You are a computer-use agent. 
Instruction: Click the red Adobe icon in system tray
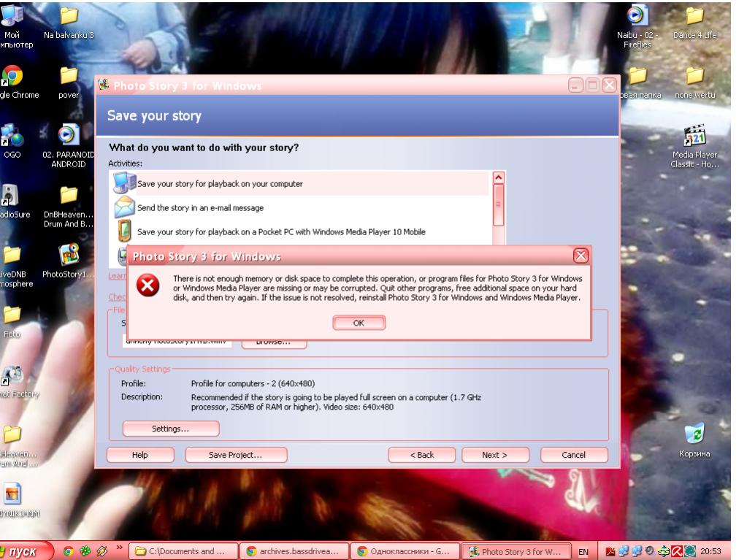610,552
